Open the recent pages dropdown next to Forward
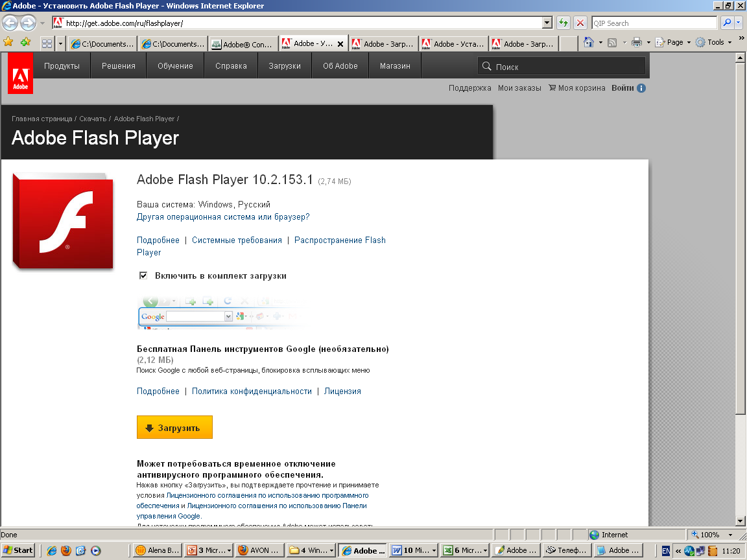The image size is (747, 560). [42, 23]
